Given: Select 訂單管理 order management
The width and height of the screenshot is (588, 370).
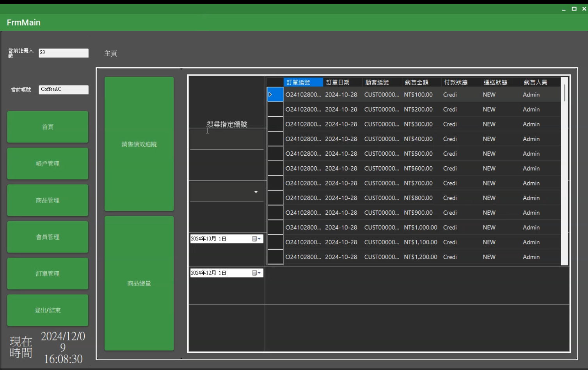Looking at the screenshot, I should pos(48,274).
